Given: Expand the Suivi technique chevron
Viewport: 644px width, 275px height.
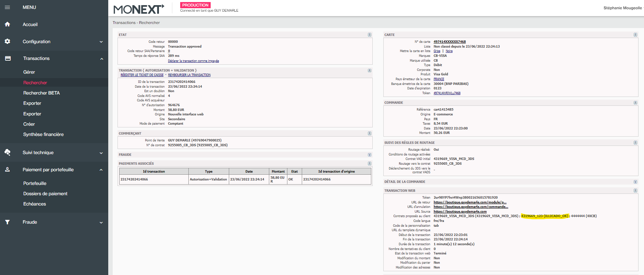Looking at the screenshot, I should (101, 153).
